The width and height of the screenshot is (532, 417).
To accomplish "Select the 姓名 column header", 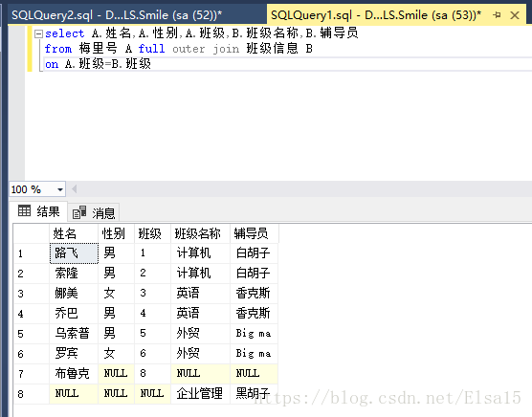I will (74, 233).
